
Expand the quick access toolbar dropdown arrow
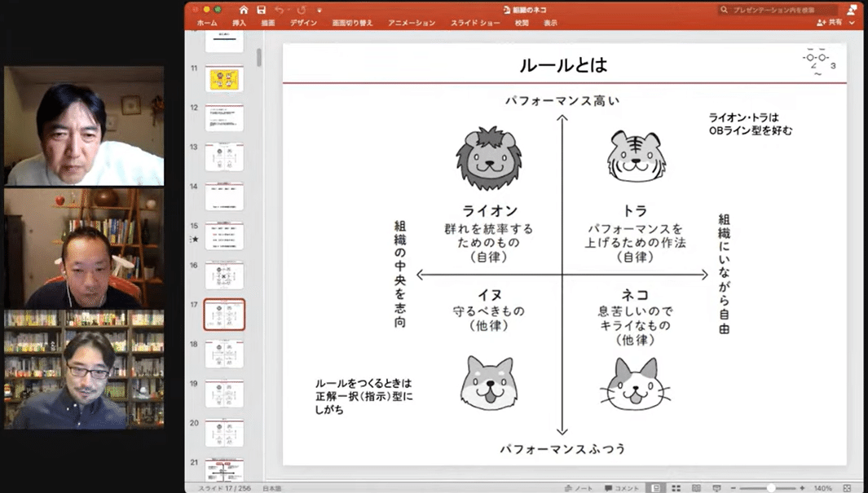click(x=319, y=10)
